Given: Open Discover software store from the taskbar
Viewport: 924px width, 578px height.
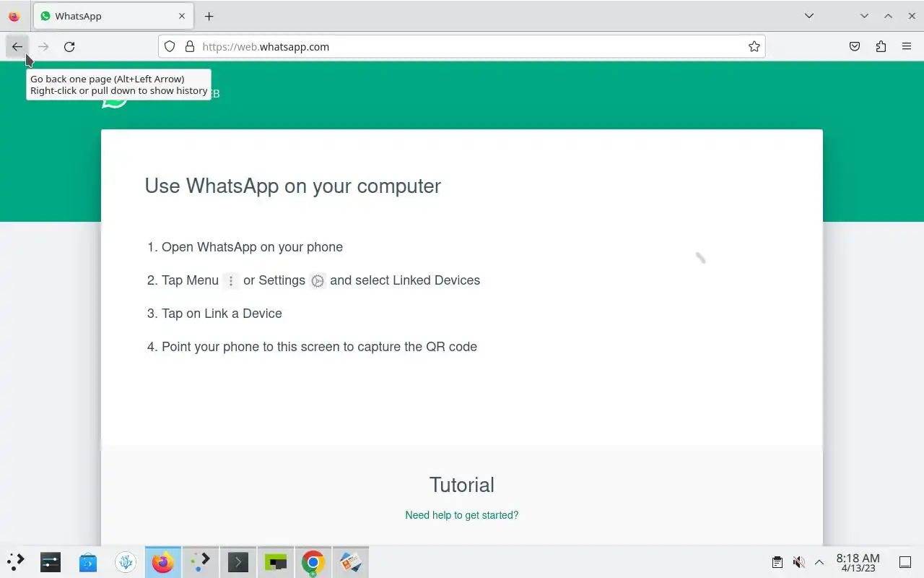Looking at the screenshot, I should coord(88,562).
